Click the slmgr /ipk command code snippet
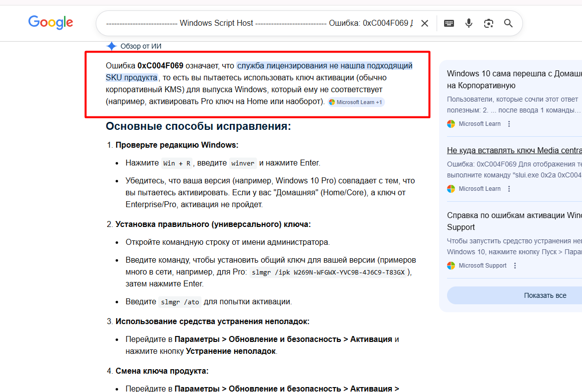 (x=328, y=273)
